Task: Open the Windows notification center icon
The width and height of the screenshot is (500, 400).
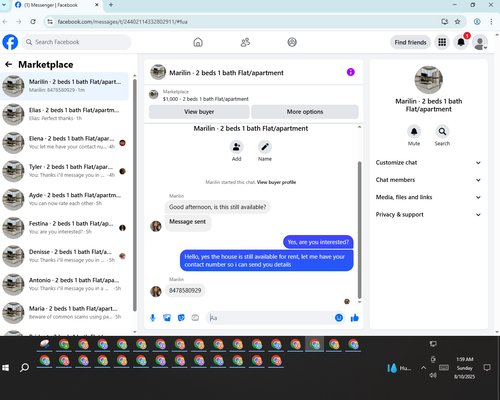Action: 487,368
